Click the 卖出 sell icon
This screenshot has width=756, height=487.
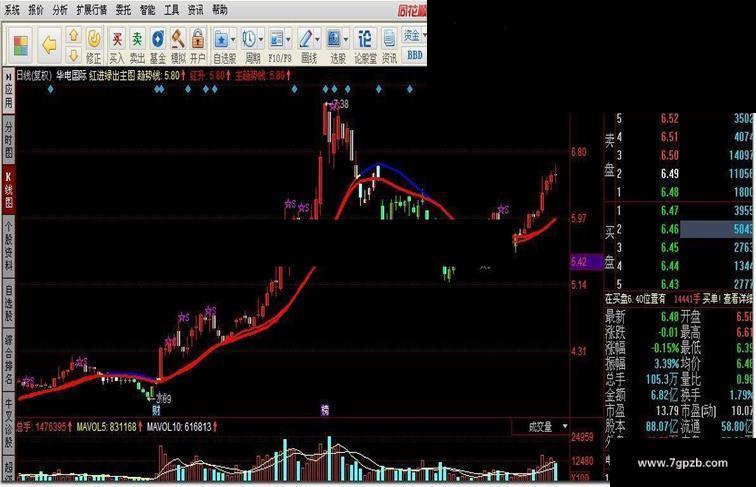pyautogui.click(x=137, y=46)
